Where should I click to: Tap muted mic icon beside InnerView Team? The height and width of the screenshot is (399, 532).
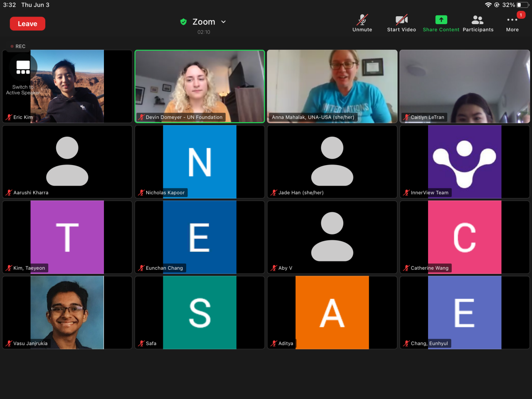[x=406, y=192]
